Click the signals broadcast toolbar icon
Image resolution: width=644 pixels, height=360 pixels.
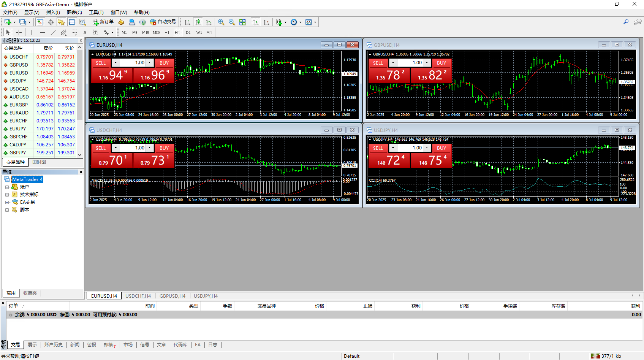point(142,22)
